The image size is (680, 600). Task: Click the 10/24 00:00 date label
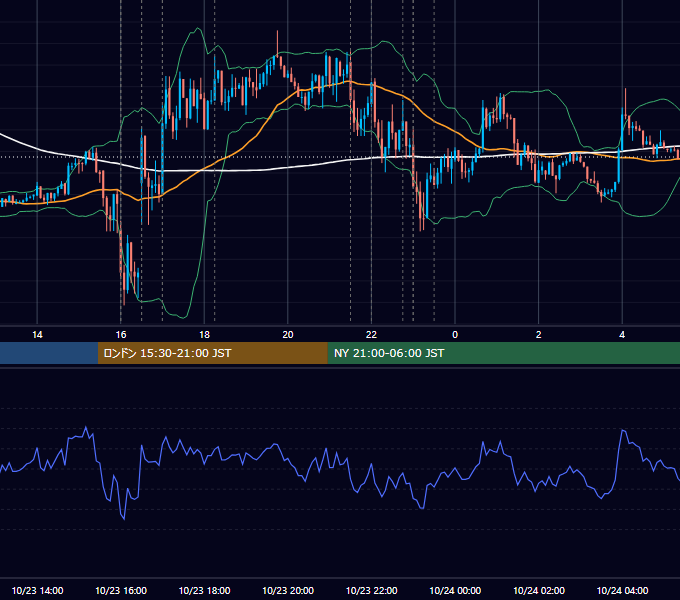(x=455, y=590)
